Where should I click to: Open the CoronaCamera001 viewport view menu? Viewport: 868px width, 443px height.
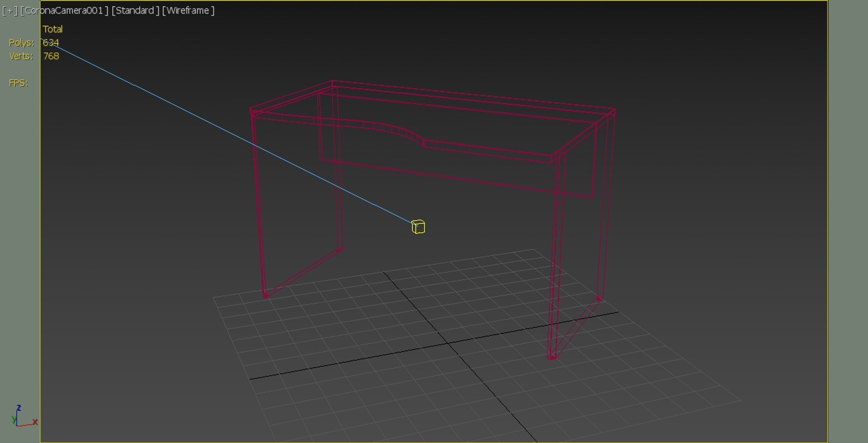(65, 10)
